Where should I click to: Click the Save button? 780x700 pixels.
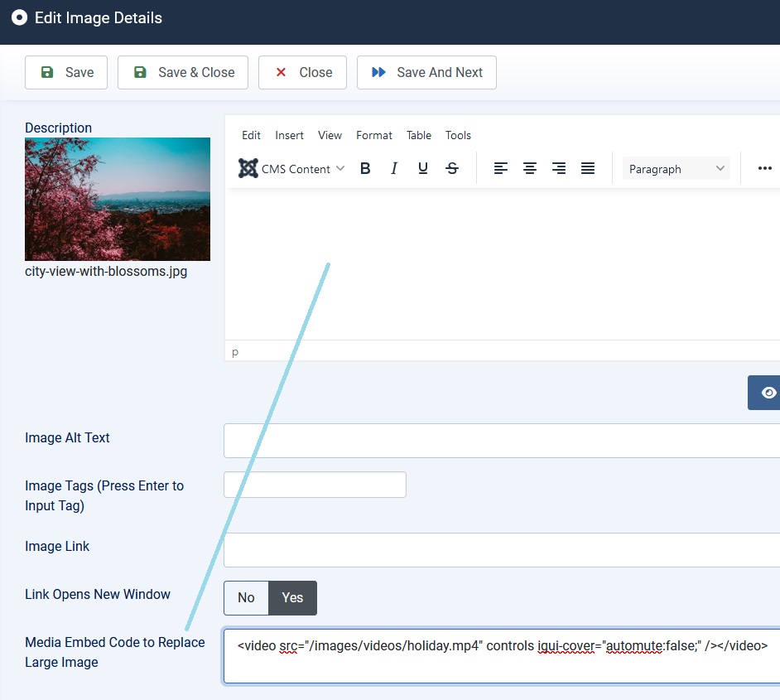pos(66,73)
